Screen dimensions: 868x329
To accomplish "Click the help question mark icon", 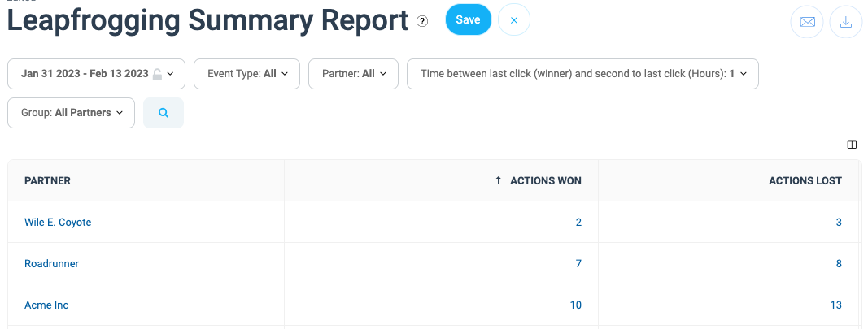I will coord(422,22).
